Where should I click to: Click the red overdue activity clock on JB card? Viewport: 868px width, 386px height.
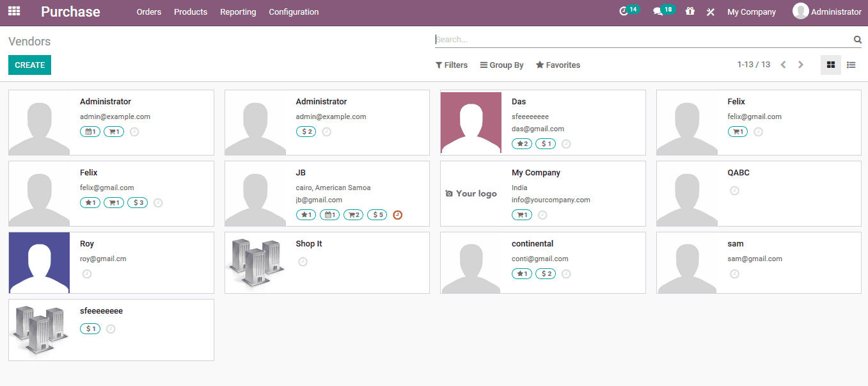(397, 214)
